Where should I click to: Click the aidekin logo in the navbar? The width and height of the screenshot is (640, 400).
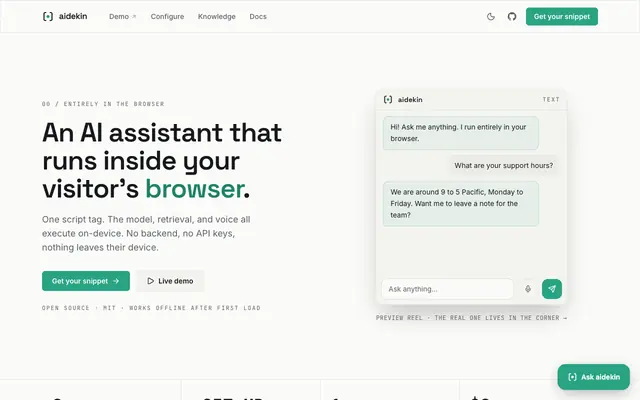[65, 16]
